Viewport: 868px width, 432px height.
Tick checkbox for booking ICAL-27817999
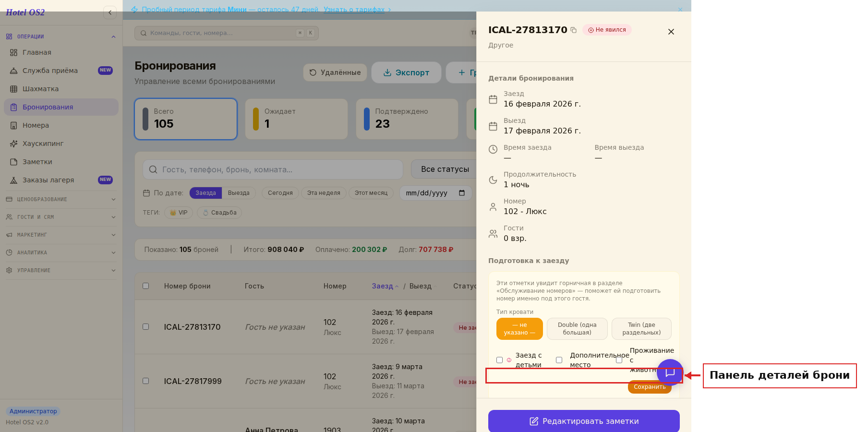click(x=146, y=381)
